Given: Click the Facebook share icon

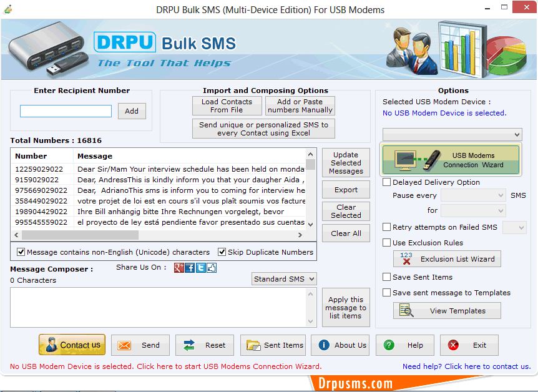Looking at the screenshot, I should tap(190, 268).
